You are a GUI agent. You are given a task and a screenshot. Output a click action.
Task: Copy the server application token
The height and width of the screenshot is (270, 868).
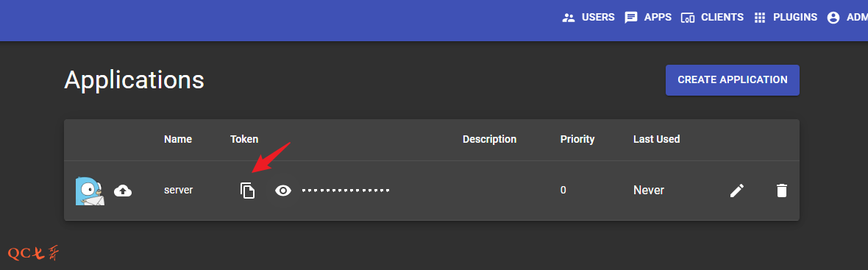point(247,191)
